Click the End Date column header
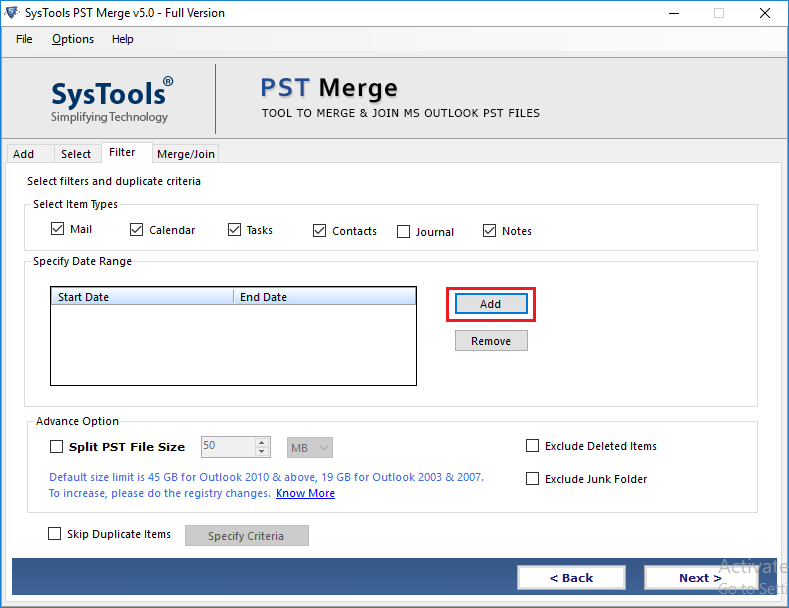The height and width of the screenshot is (608, 789). click(x=325, y=297)
